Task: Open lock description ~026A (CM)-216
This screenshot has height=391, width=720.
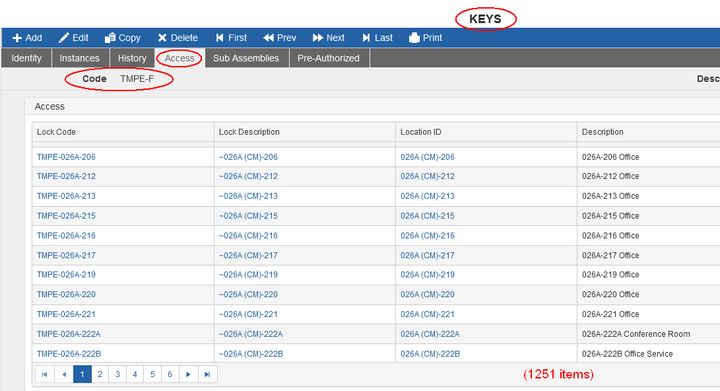Action: [248, 235]
